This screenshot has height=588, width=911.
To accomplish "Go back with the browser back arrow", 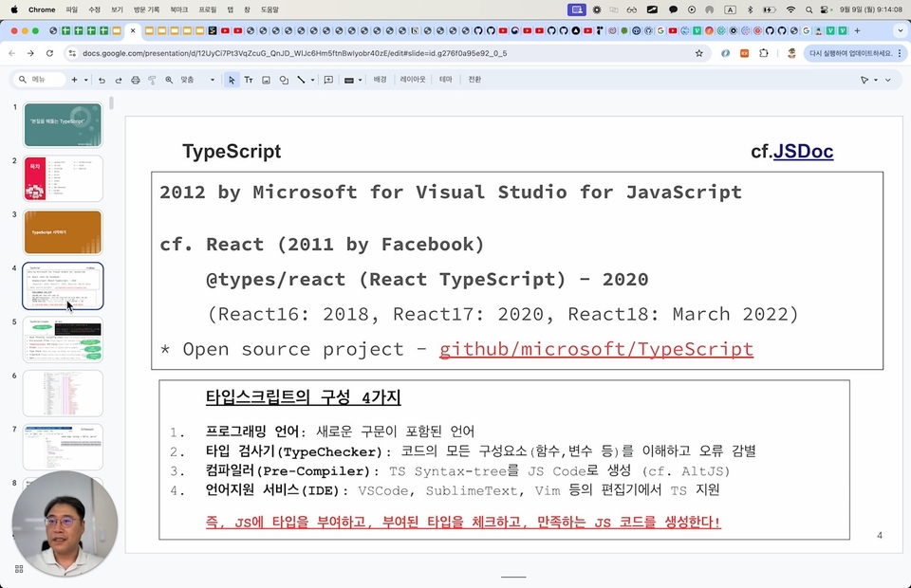I will pos(12,53).
